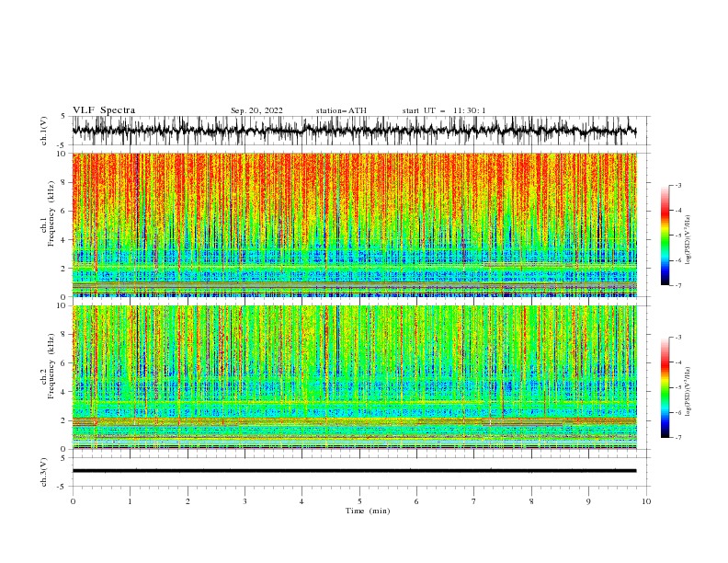Viewport: 728px width, 563px height.
Task: Click time axis tick label '1'
Action: pos(130,501)
